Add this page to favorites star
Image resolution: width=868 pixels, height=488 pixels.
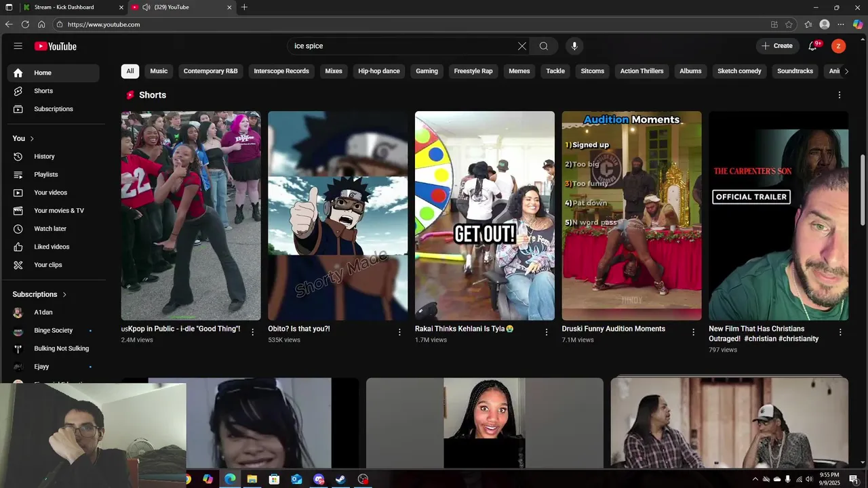click(x=789, y=24)
